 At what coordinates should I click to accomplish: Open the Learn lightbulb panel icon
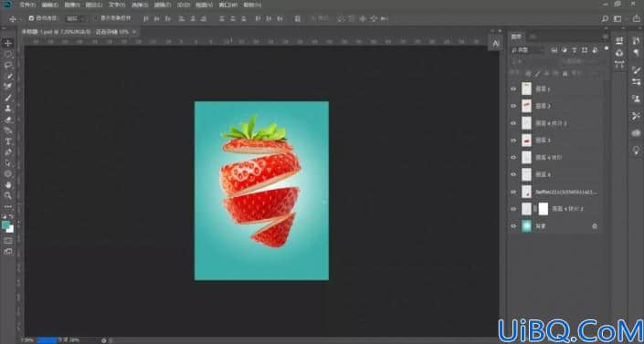point(636,151)
